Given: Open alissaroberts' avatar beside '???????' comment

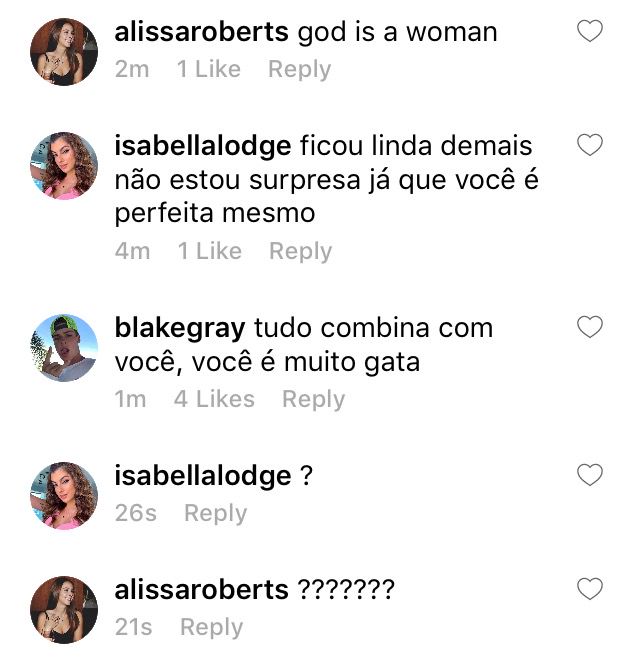Looking at the screenshot, I should (64, 609).
